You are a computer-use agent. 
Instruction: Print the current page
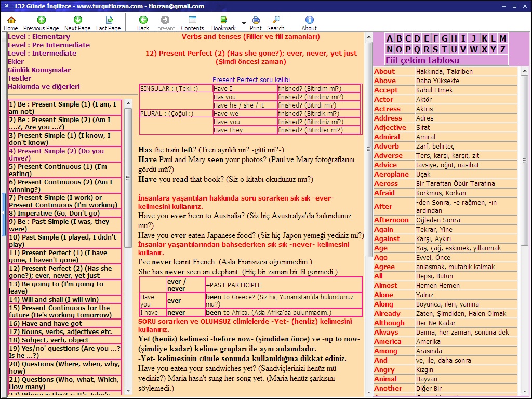(256, 20)
